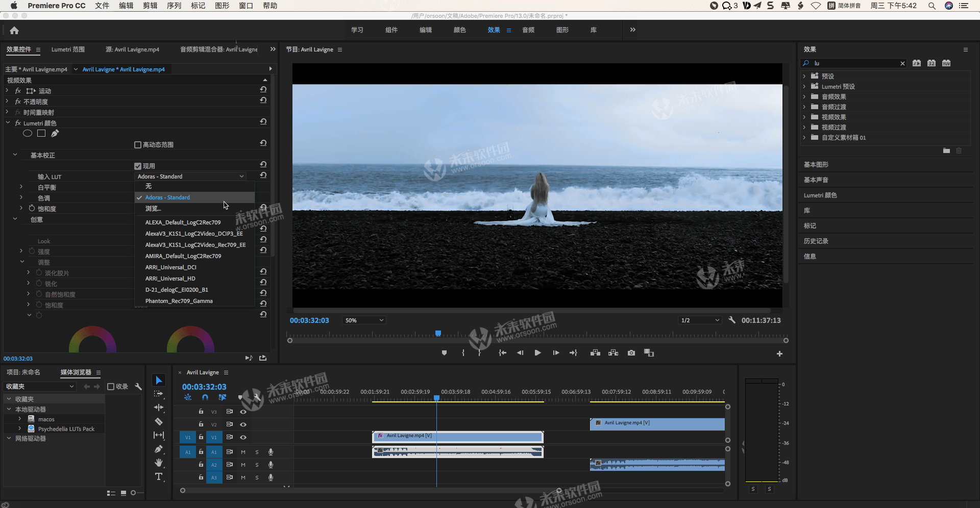Click Go to In point button
980x508 pixels.
click(502, 353)
